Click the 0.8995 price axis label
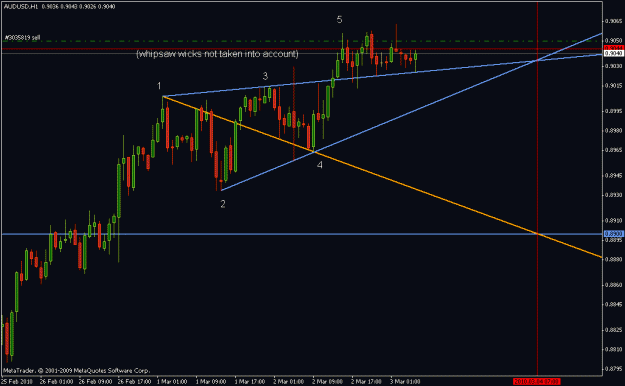This screenshot has width=625, height=386. coord(614,111)
